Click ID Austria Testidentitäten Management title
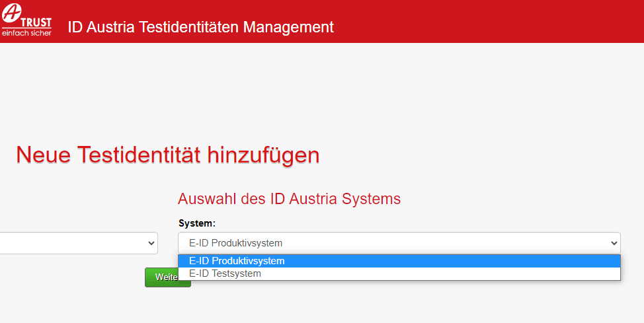 [200, 27]
